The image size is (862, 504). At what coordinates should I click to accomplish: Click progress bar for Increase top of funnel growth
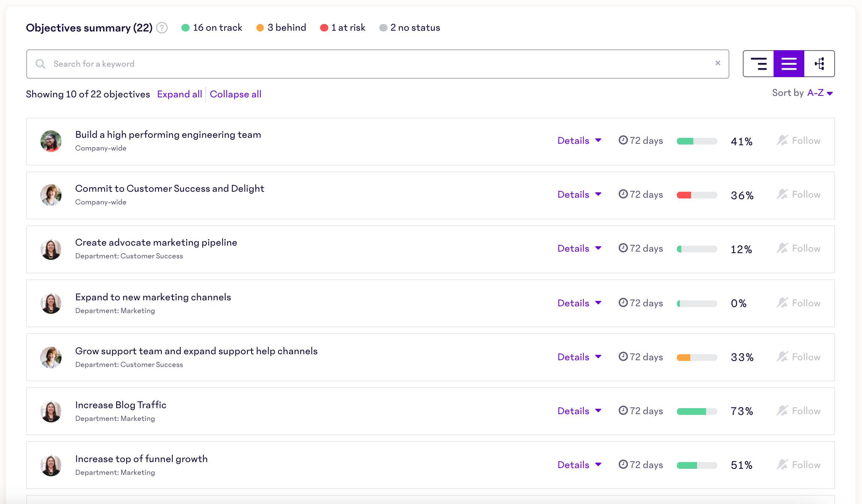coord(697,465)
